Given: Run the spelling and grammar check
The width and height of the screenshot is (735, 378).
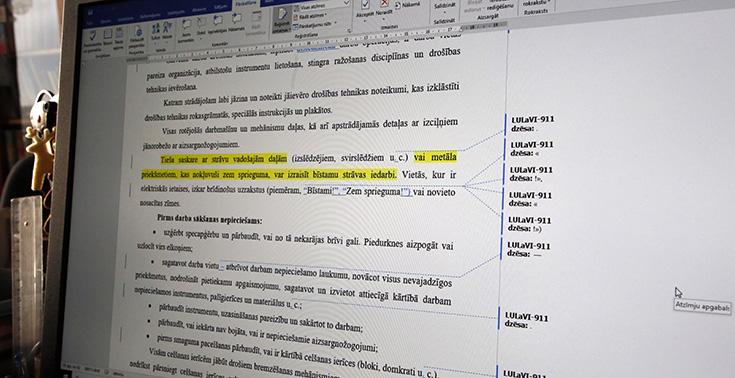Looking at the screenshot, I should point(92,39).
